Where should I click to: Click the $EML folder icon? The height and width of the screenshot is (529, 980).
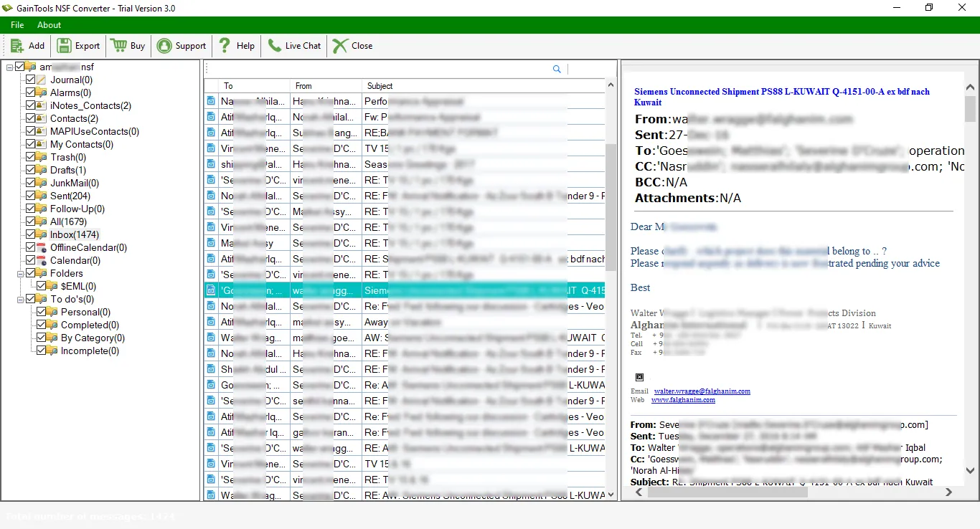click(53, 286)
